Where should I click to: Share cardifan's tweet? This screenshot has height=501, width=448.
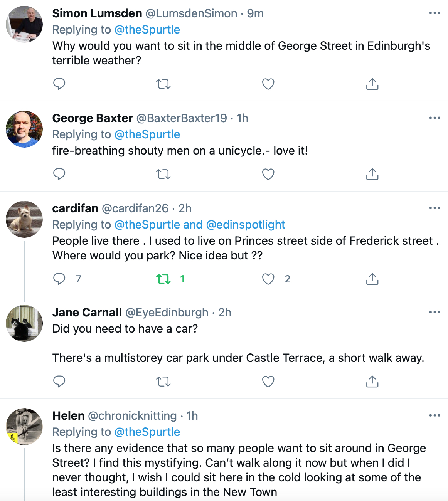click(x=372, y=279)
